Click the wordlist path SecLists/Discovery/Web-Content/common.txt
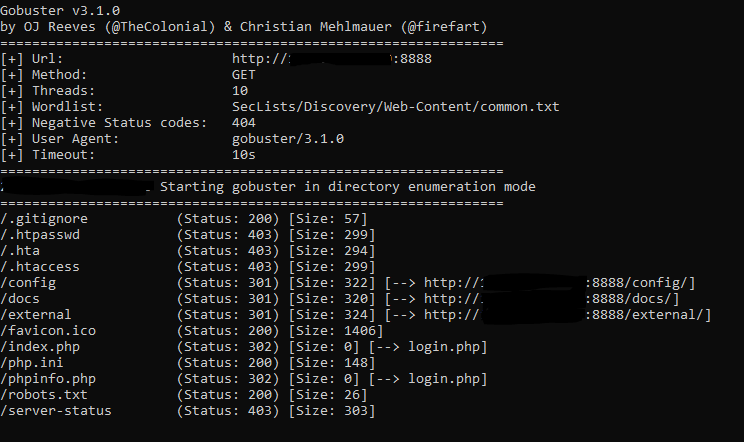Screen dimensions: 744x442 click(395, 107)
